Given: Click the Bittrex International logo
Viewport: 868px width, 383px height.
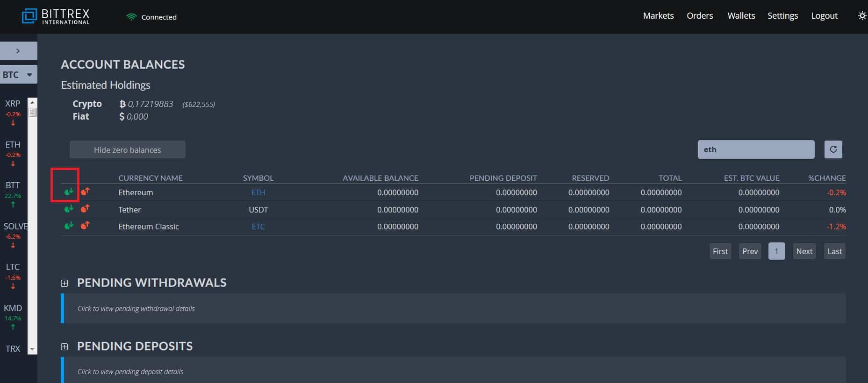Looking at the screenshot, I should (x=56, y=16).
